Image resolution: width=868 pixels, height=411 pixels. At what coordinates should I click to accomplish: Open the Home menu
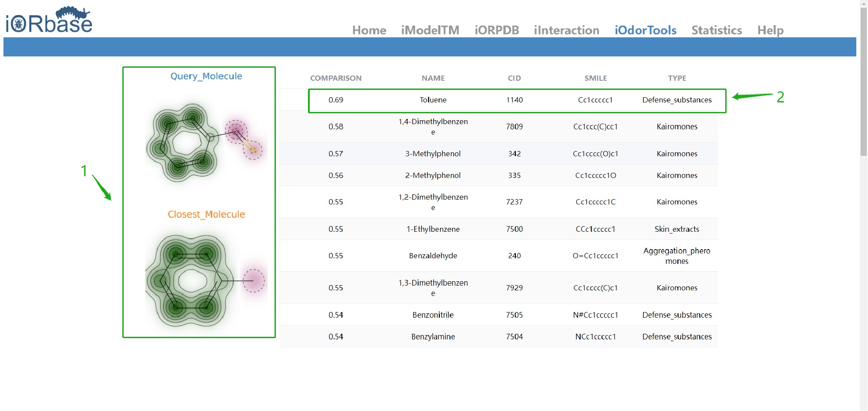pos(369,30)
